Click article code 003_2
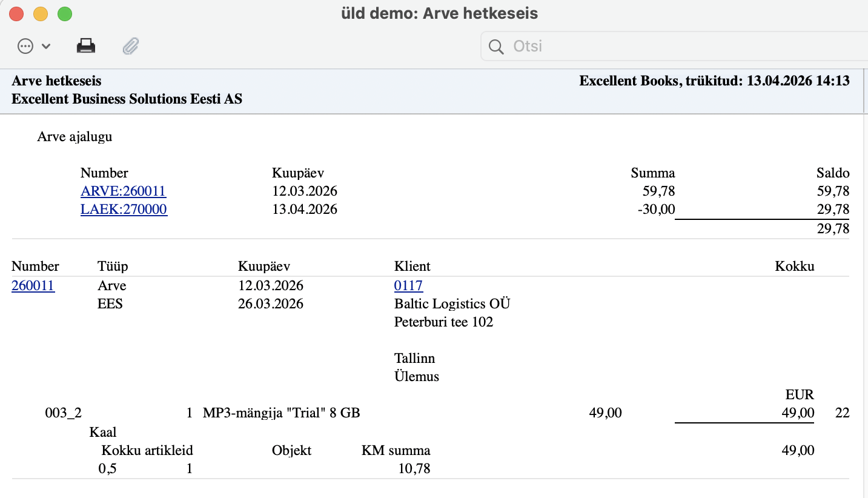Viewport: 868px width, 498px height. pos(64,413)
